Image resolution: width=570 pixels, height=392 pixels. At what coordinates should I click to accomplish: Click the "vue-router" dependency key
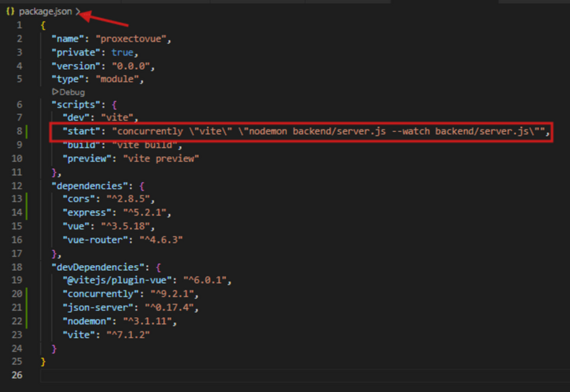[x=95, y=240]
